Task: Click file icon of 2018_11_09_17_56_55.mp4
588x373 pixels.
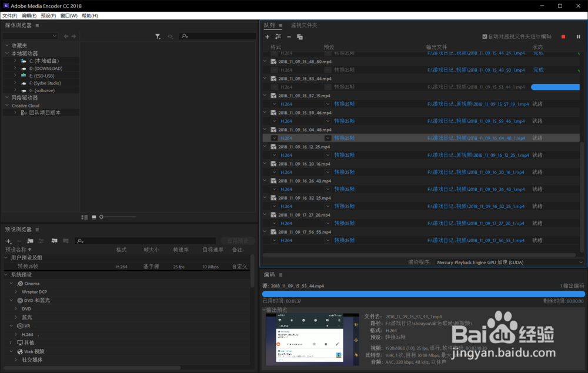Action: coord(273,232)
